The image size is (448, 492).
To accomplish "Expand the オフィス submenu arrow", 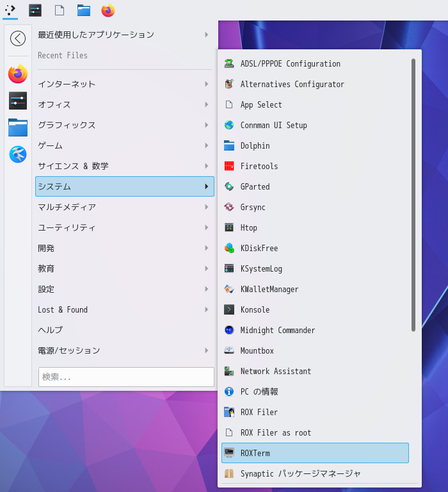I will point(207,104).
